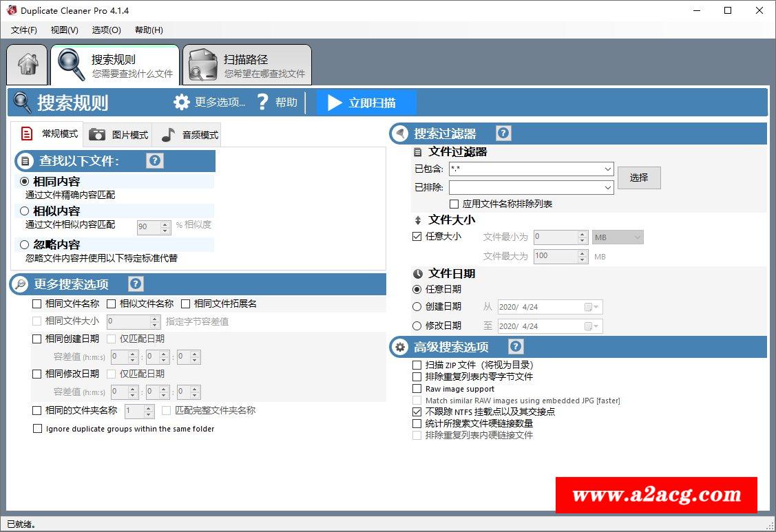Switch to the 扫描路径 tab
Image resolution: width=776 pixels, height=532 pixels.
tap(247, 65)
